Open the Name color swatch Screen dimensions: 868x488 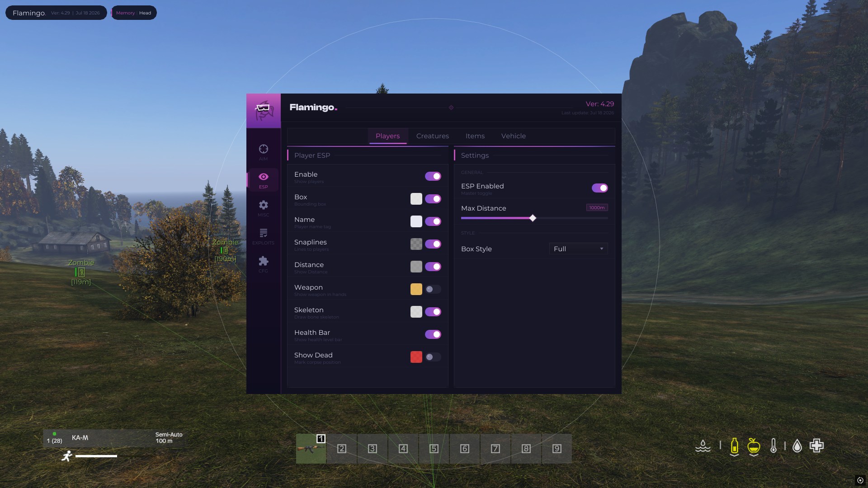(416, 221)
